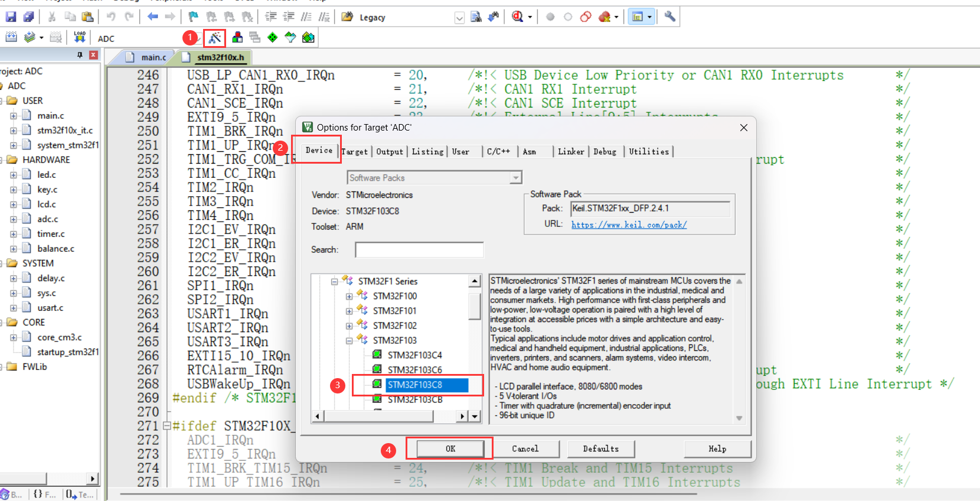Expand main.c in project tree

13,116
